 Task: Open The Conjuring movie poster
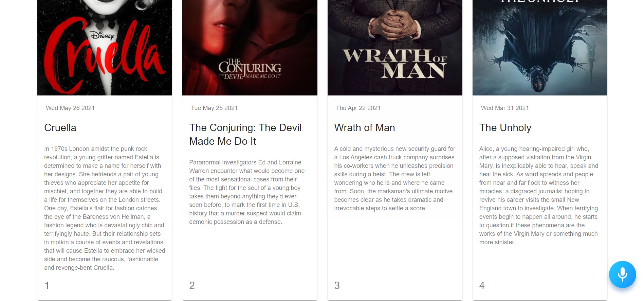coord(250,48)
